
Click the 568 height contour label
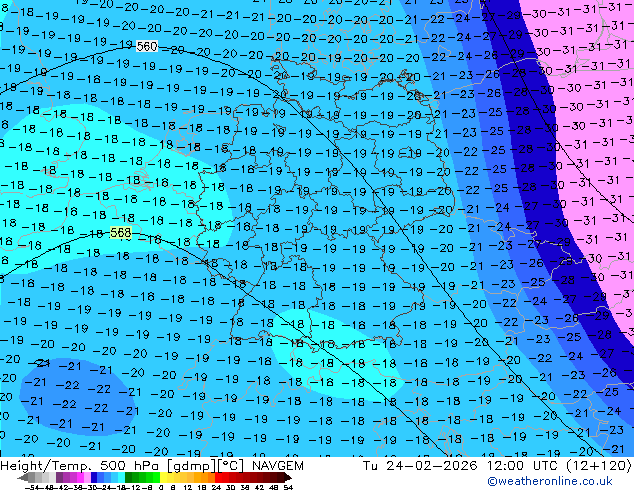tap(120, 233)
